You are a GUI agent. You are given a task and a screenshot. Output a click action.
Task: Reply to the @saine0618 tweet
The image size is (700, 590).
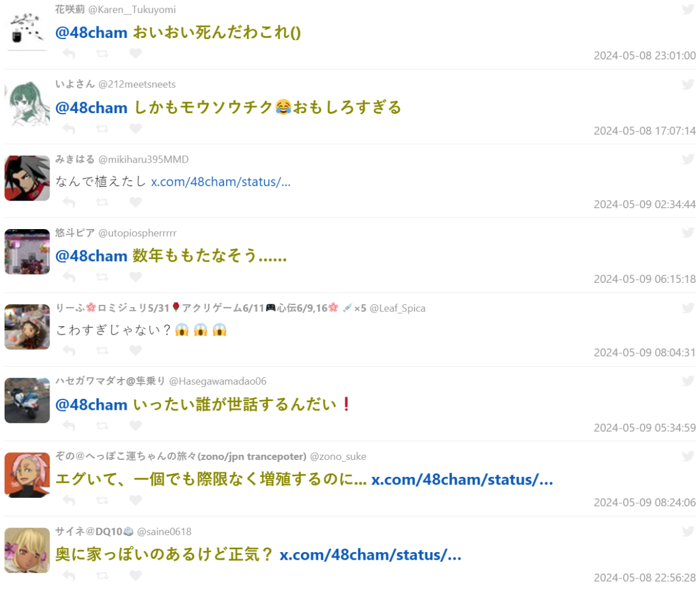(x=69, y=575)
